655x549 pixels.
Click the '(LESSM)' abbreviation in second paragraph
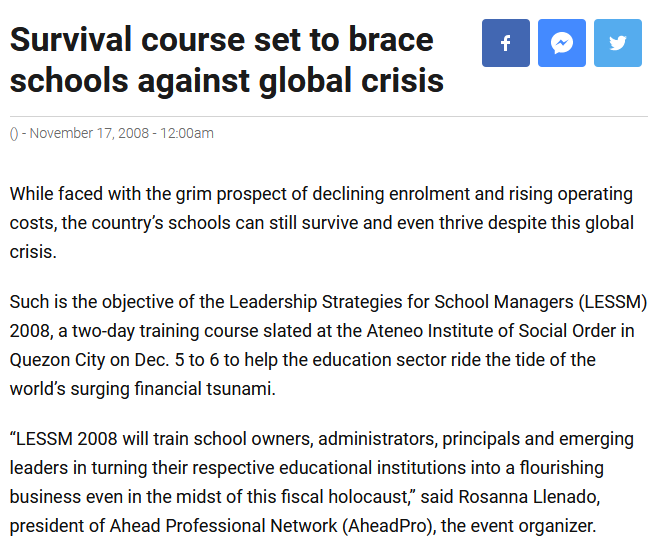tap(613, 302)
